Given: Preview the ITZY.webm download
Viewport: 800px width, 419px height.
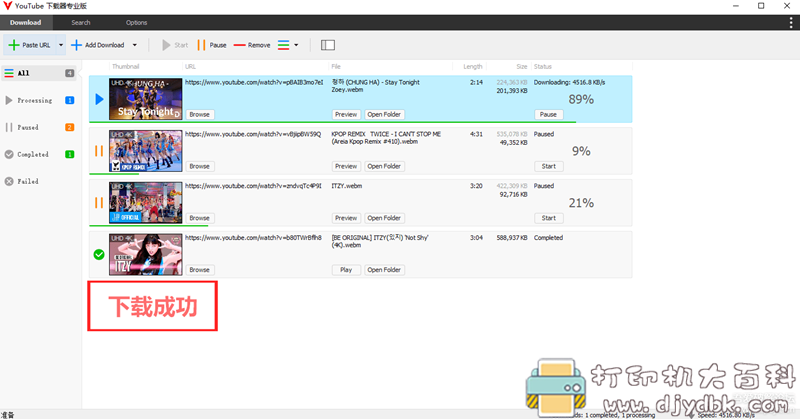Looking at the screenshot, I should (x=346, y=218).
